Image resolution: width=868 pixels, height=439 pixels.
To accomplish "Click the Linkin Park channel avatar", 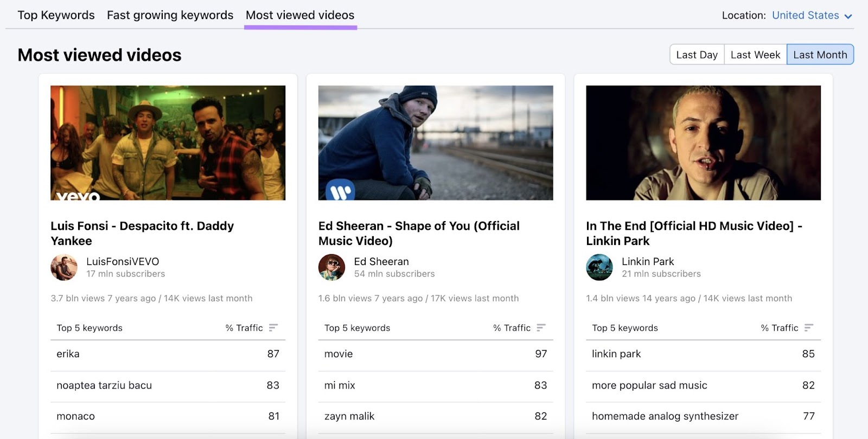I will [x=599, y=267].
